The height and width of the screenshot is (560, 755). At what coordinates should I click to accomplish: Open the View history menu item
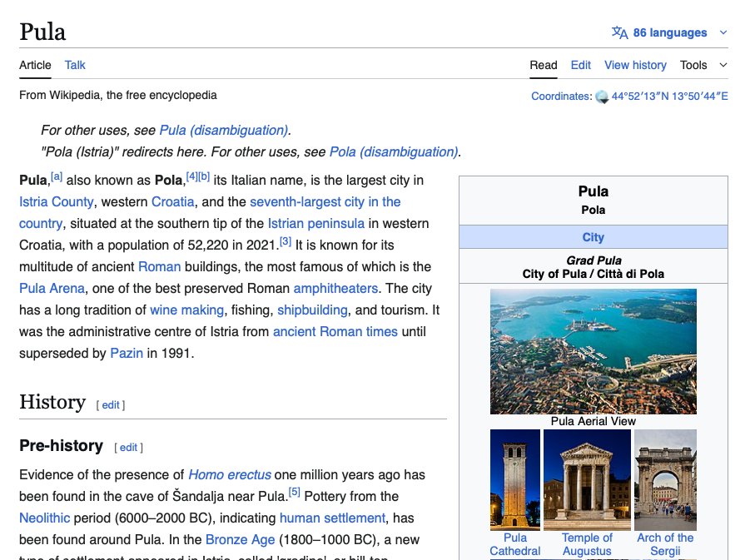pyautogui.click(x=635, y=65)
